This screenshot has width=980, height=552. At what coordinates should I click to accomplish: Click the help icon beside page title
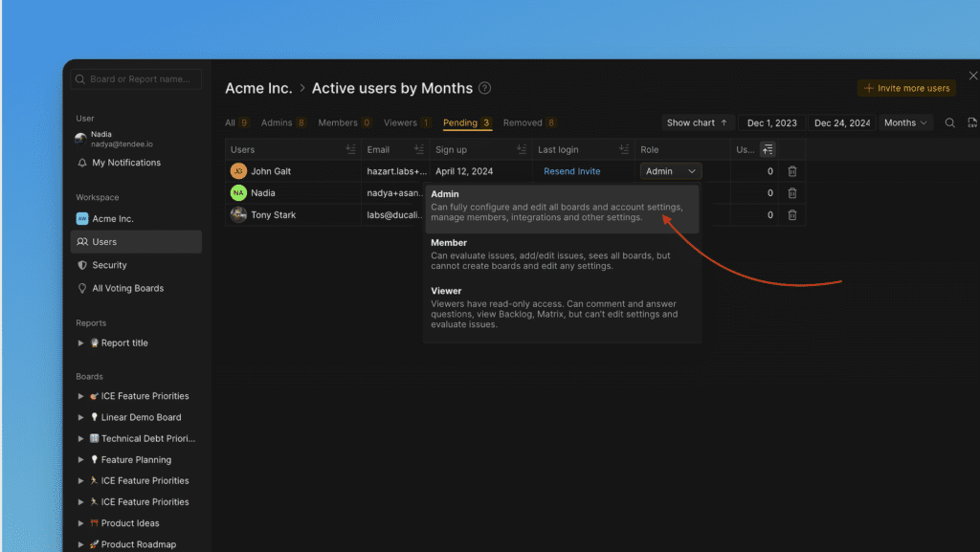coord(485,89)
